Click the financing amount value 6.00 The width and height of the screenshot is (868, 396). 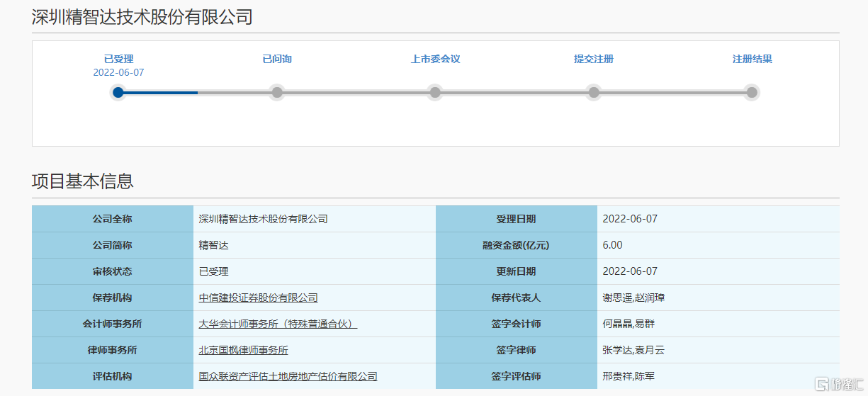pos(613,246)
